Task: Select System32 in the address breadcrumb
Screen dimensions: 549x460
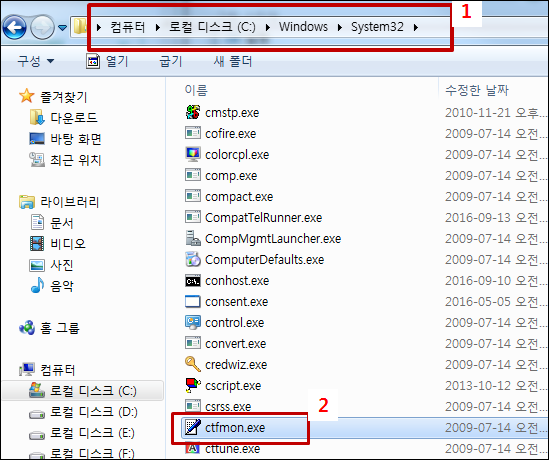Action: [377, 27]
